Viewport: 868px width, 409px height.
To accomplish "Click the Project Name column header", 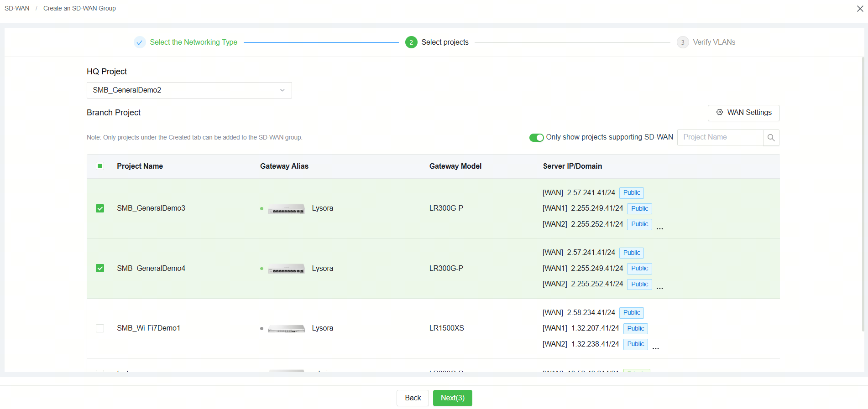I will [140, 166].
